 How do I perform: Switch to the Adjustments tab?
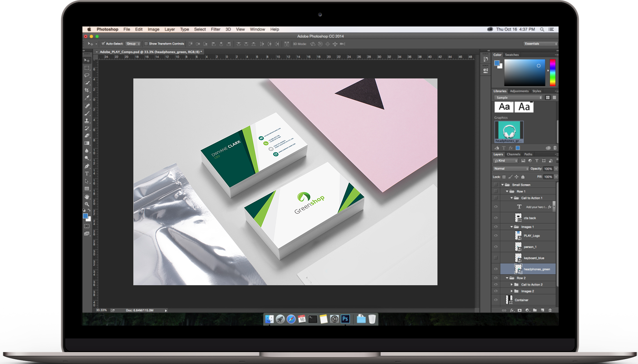[x=519, y=91]
